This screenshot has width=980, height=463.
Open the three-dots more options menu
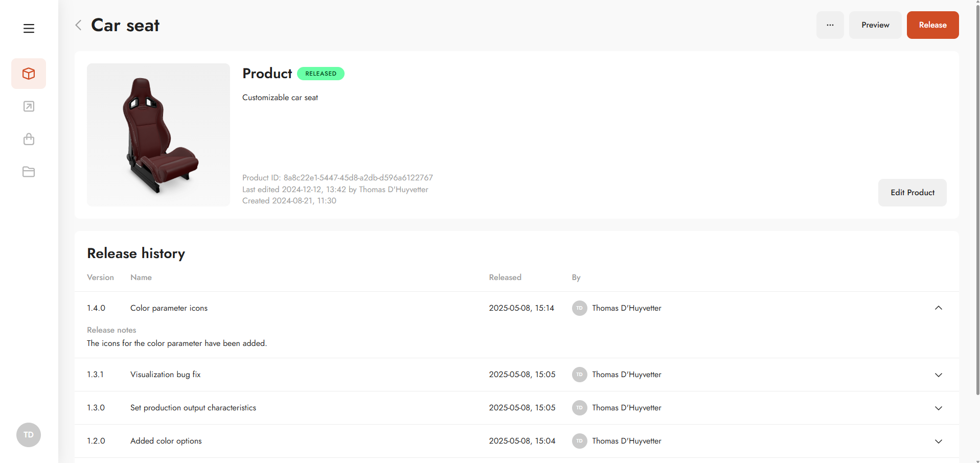point(830,25)
